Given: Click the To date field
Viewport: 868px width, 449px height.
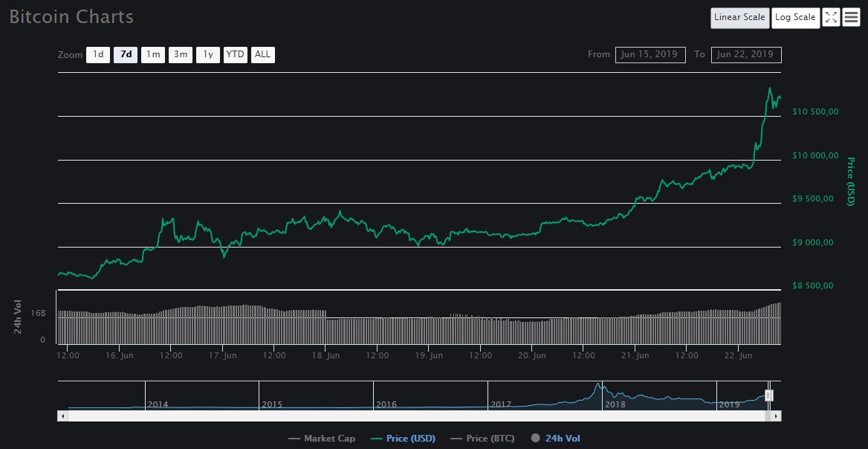Looking at the screenshot, I should tap(746, 54).
